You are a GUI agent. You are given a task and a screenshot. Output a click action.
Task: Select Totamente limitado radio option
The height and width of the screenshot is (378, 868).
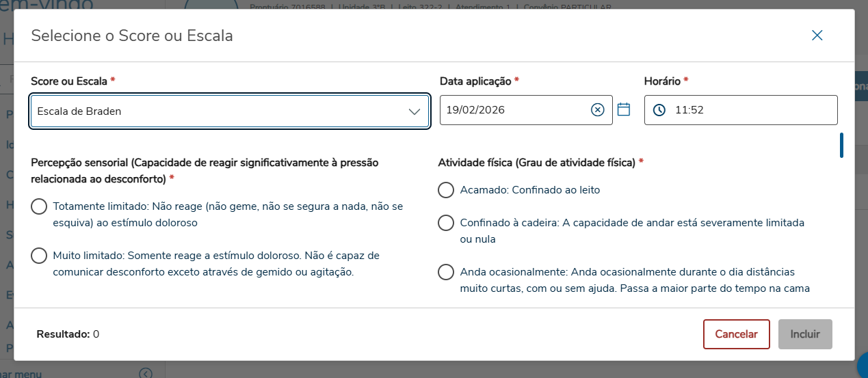pos(40,206)
